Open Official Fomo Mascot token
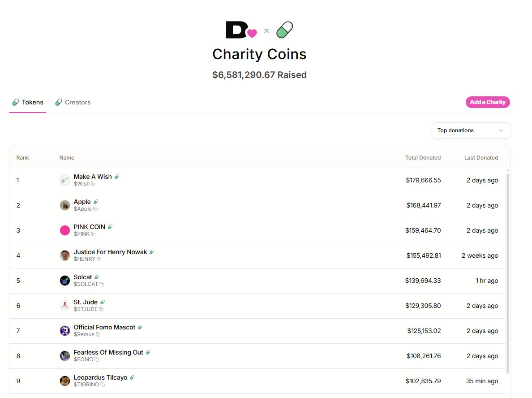The height and width of the screenshot is (398, 532). 104,328
